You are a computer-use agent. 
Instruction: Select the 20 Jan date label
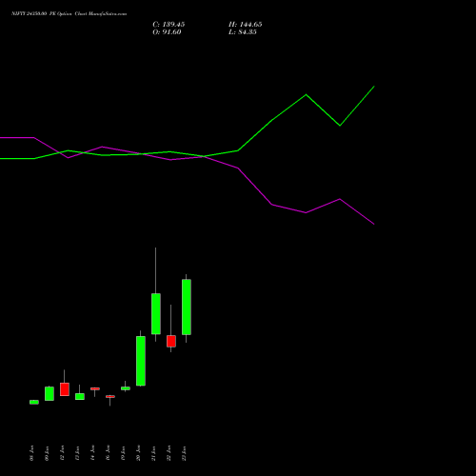[x=138, y=453]
